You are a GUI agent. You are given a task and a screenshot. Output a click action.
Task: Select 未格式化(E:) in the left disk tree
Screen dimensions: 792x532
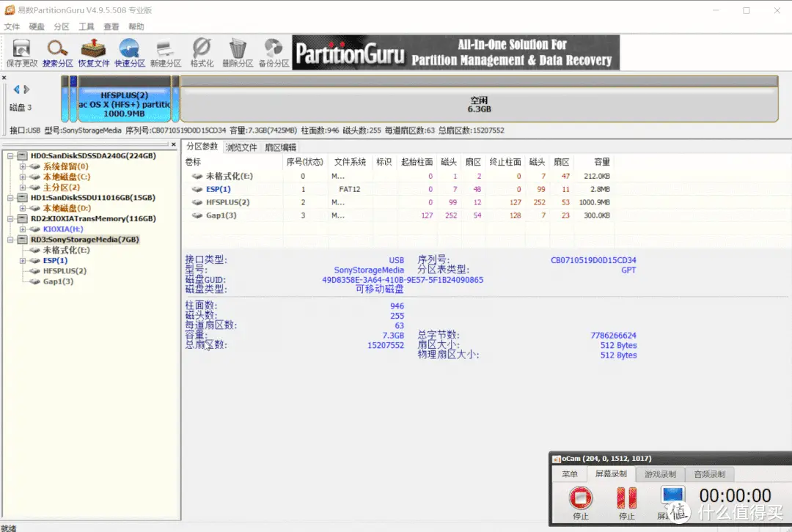(x=66, y=251)
